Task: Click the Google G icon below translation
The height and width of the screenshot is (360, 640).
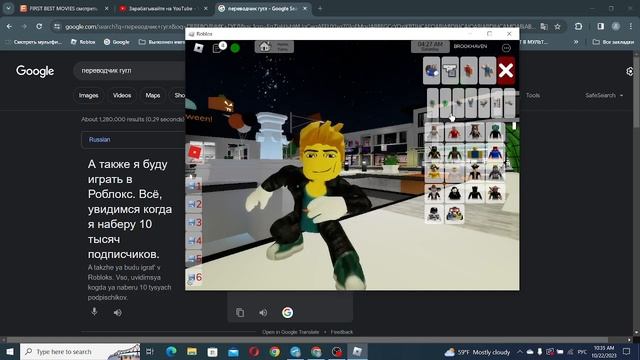Action: click(x=287, y=313)
